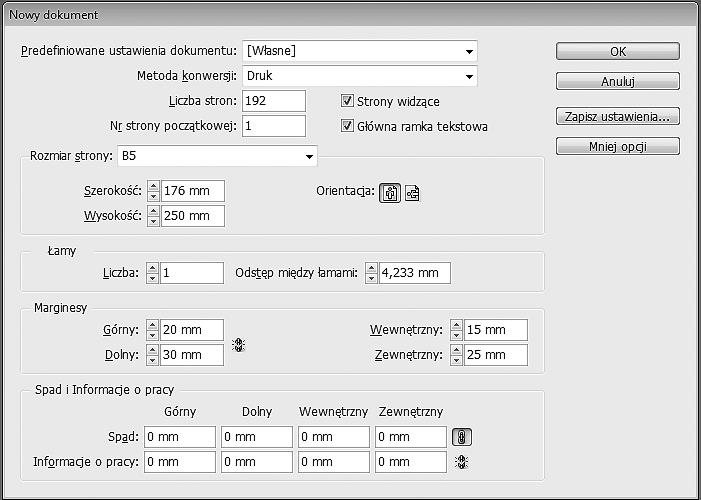This screenshot has width=701, height=500.
Task: Open the Rozmiar strony B5 dropdown
Action: tap(308, 156)
